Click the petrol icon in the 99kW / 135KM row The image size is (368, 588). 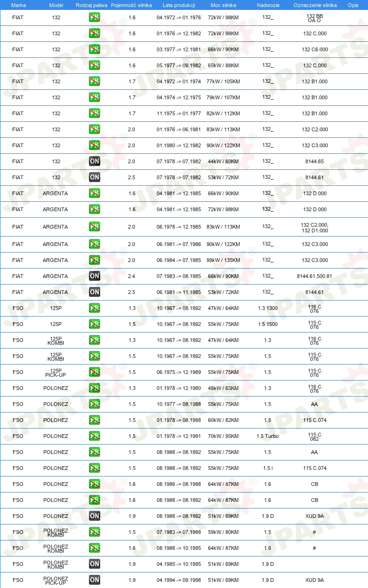[x=95, y=260]
